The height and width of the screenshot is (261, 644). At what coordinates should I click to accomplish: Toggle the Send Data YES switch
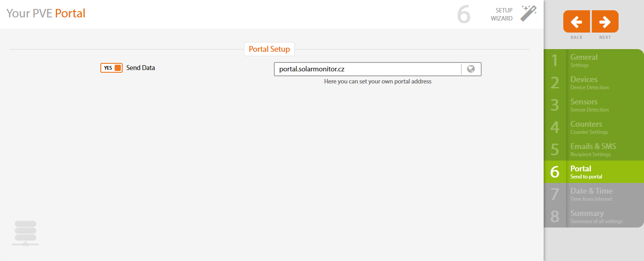tap(111, 68)
